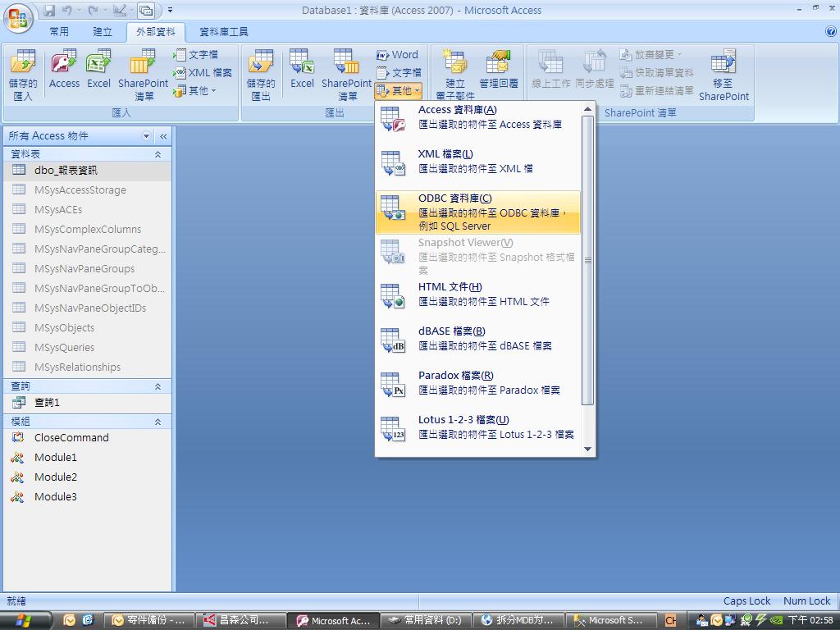Open the dbo_報表資訊 table

88,171
